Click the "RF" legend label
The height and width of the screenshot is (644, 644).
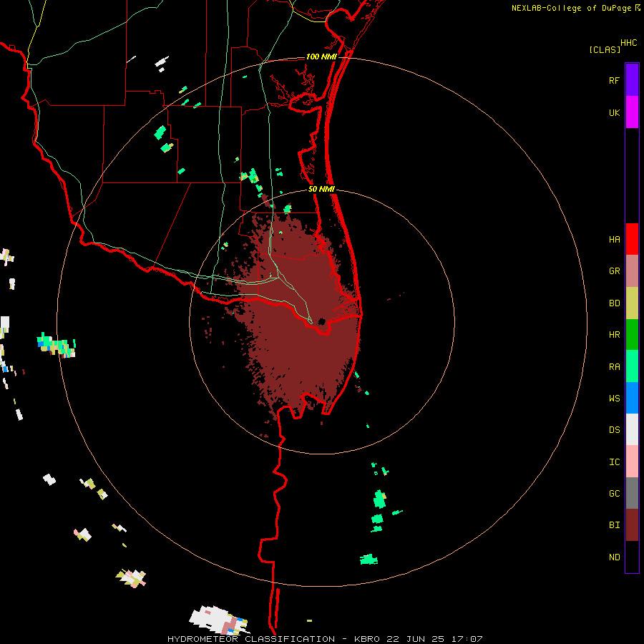(x=614, y=80)
